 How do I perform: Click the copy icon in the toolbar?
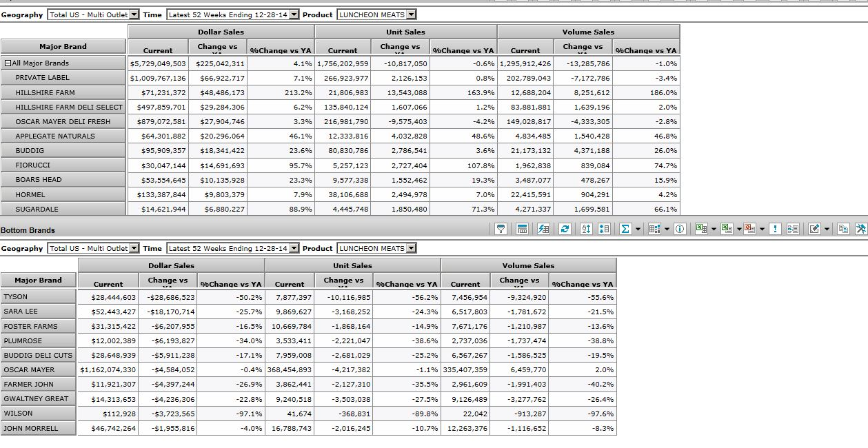click(843, 229)
